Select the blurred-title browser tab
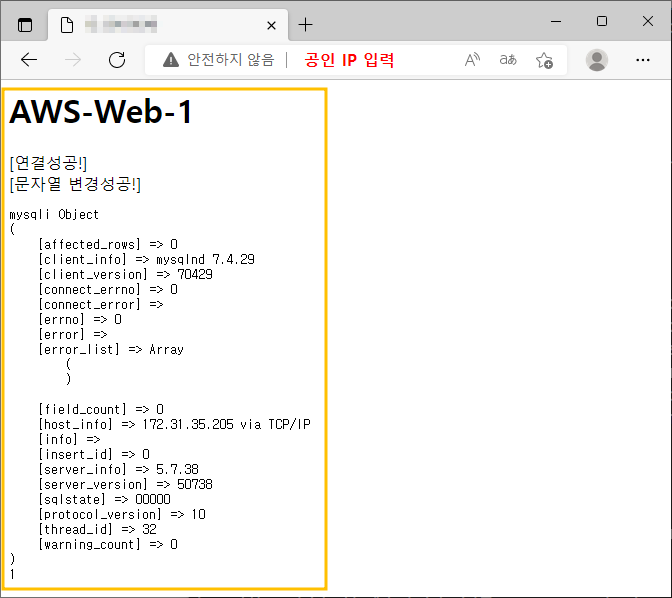Image resolution: width=672 pixels, height=598 pixels. pyautogui.click(x=168, y=25)
